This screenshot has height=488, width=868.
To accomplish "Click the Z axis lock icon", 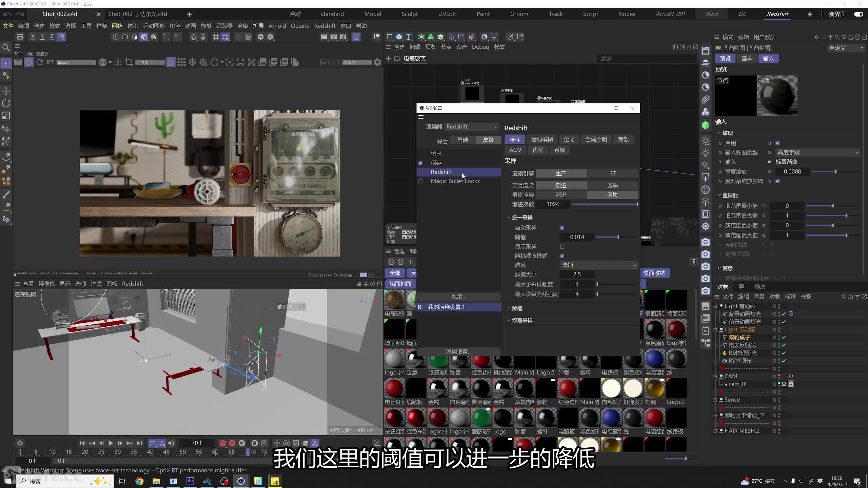I will 52,37.
